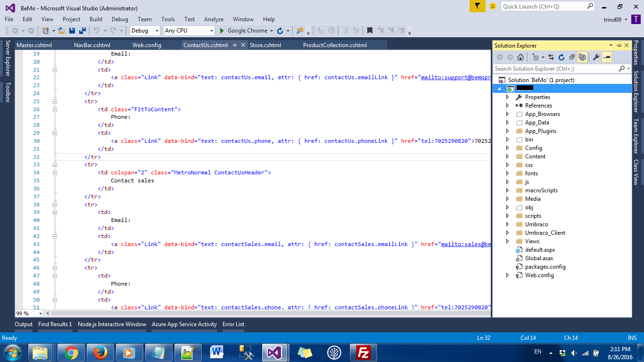Click the feedback smiley icon

coord(493,6)
